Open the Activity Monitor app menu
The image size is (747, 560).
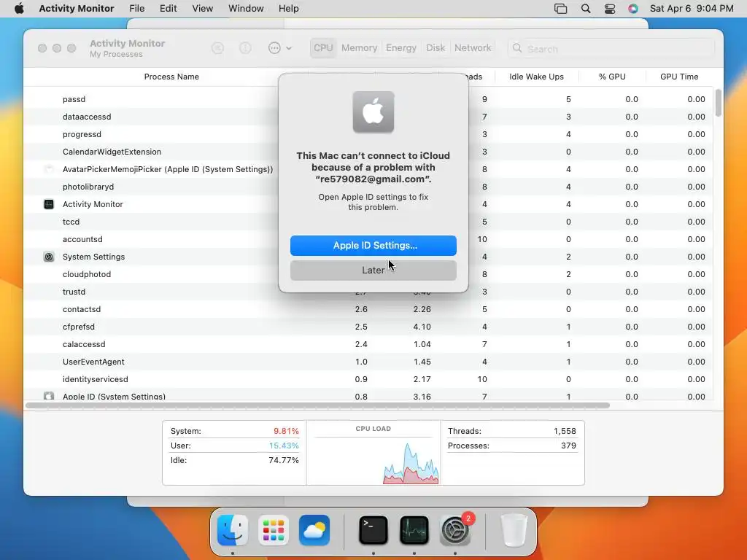pyautogui.click(x=76, y=9)
